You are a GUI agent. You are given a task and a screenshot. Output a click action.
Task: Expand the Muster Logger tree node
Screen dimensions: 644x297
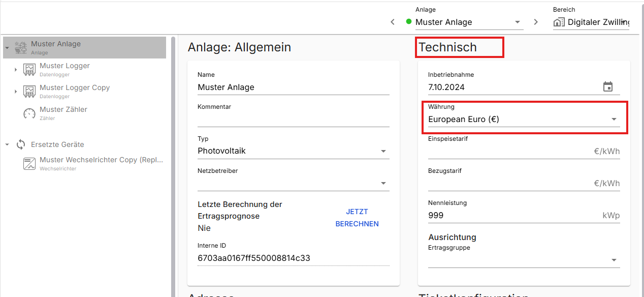click(x=16, y=70)
